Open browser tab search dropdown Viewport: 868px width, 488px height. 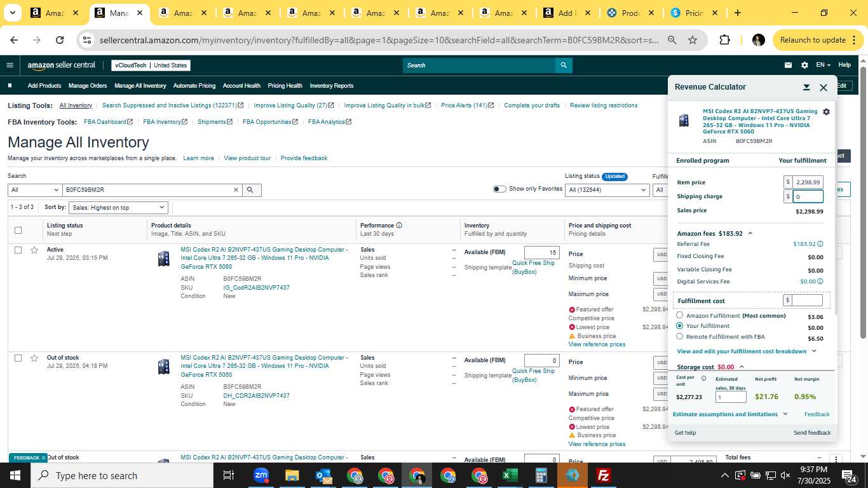click(13, 13)
